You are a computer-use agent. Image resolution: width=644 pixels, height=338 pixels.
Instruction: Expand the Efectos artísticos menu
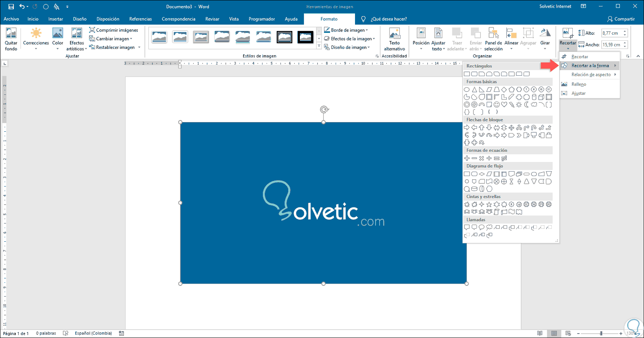76,39
